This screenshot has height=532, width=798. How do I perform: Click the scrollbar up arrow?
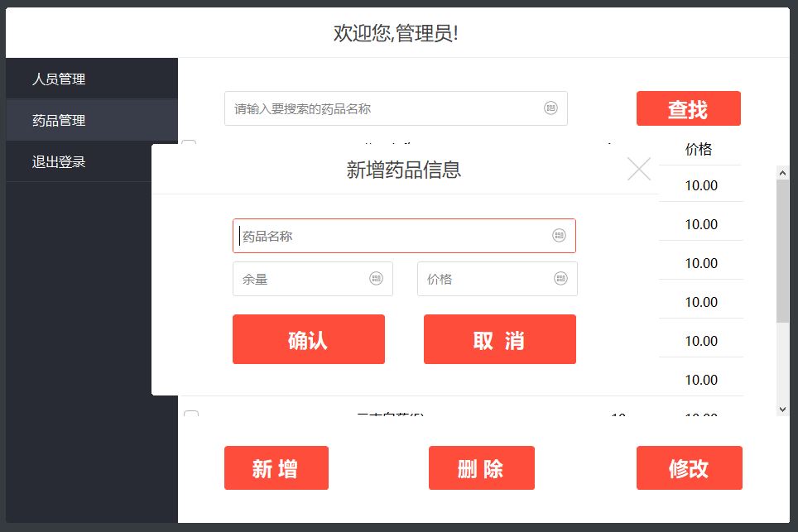coord(782,173)
